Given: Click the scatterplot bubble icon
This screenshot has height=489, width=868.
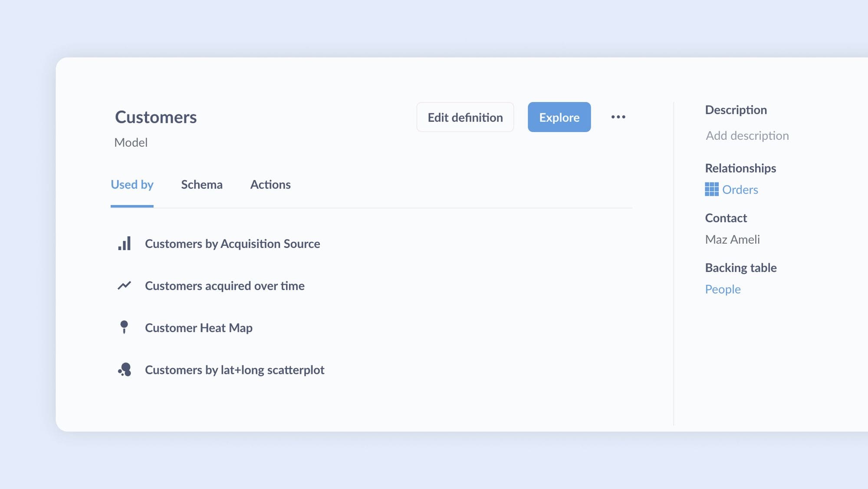Looking at the screenshot, I should point(125,370).
